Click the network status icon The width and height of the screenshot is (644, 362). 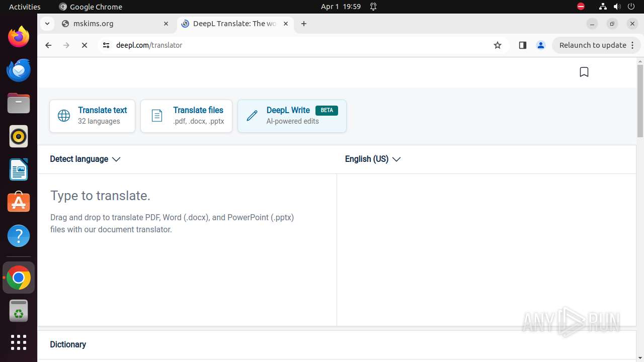[x=603, y=7]
